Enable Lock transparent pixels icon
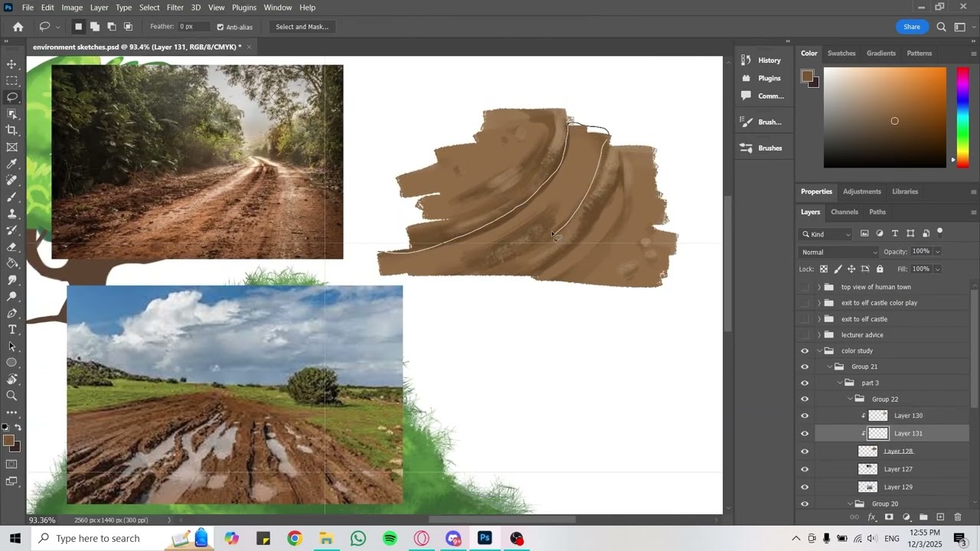 pyautogui.click(x=824, y=269)
